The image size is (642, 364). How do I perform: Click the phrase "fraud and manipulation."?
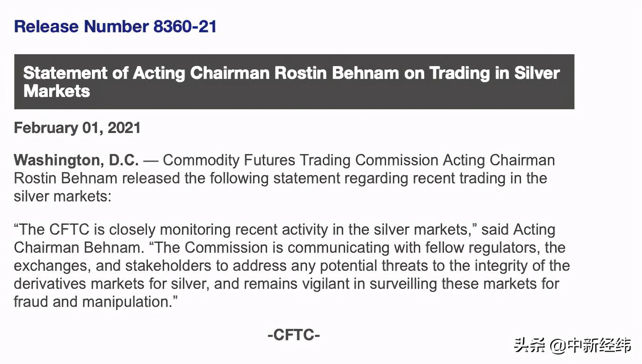click(96, 302)
